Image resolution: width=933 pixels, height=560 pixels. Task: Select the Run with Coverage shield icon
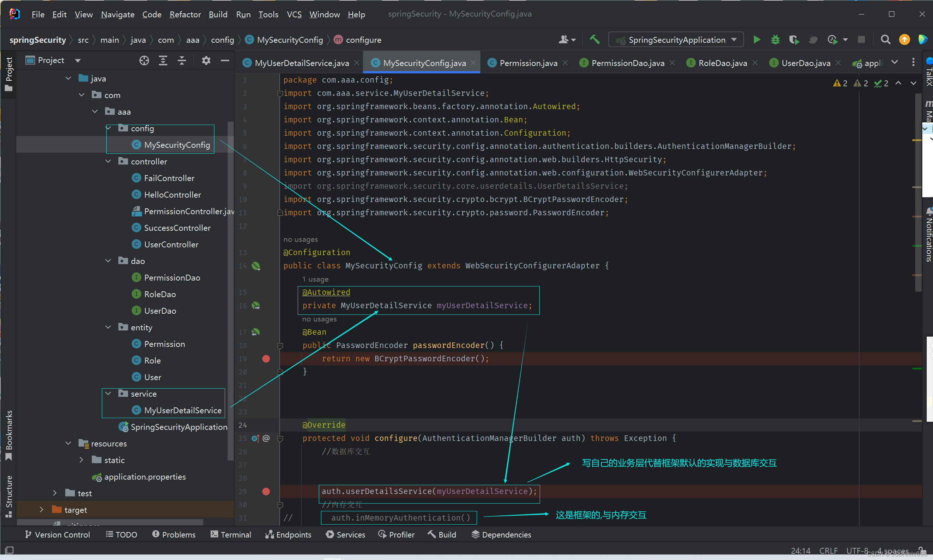click(794, 39)
